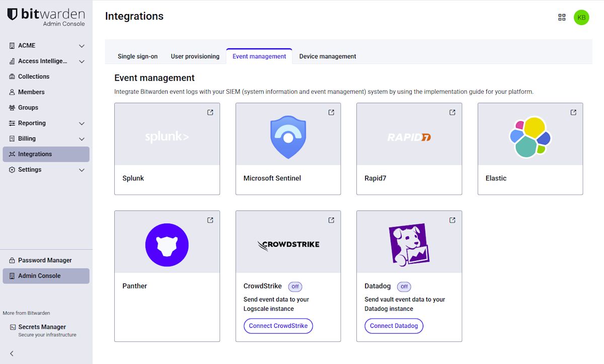
Task: Open the Elastic logo thumbnail
Action: [x=530, y=137]
